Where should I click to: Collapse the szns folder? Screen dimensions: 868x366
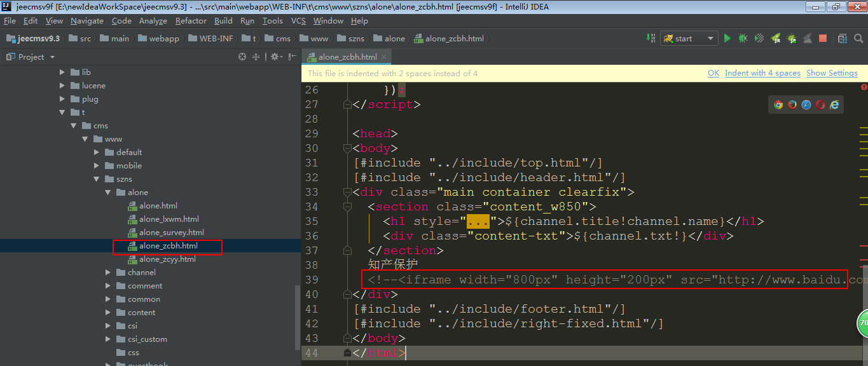[x=97, y=179]
